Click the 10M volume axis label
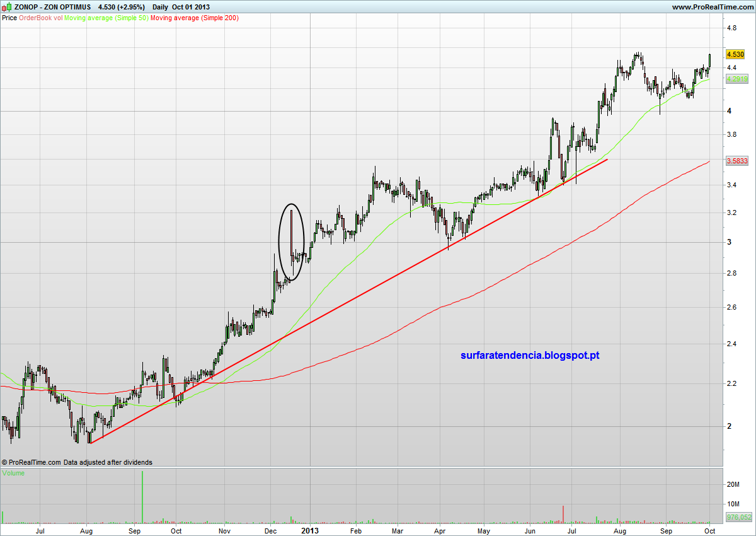Viewport: 756px width, 536px height. coord(733,504)
